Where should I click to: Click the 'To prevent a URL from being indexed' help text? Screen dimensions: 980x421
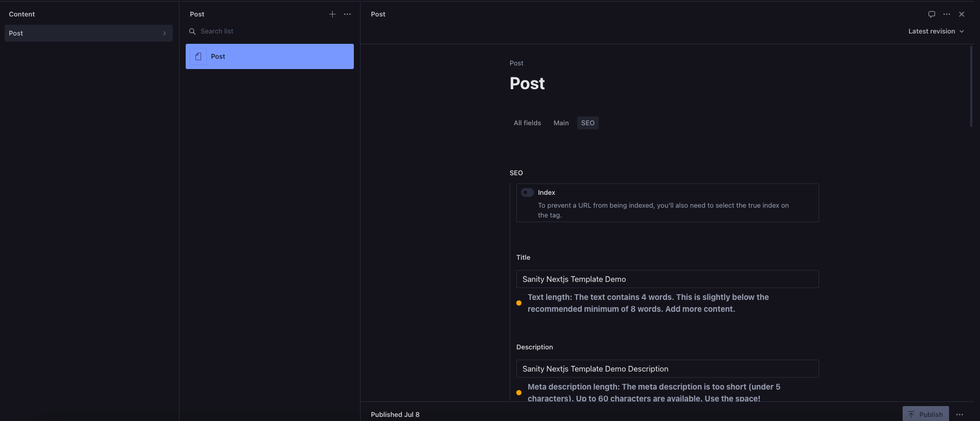663,210
